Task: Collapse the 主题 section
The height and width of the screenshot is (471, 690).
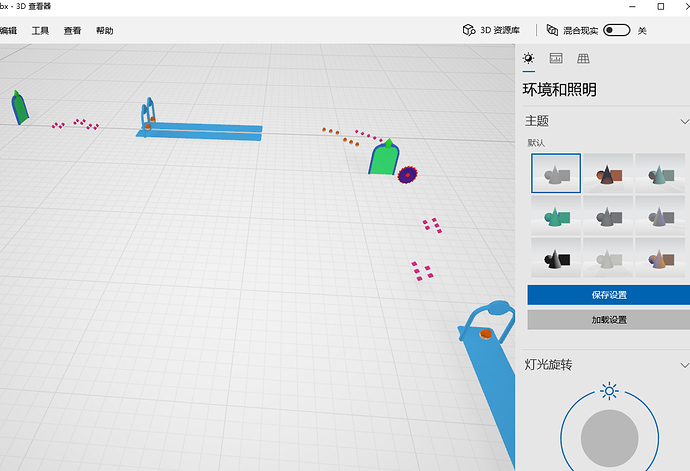Action: [x=684, y=121]
